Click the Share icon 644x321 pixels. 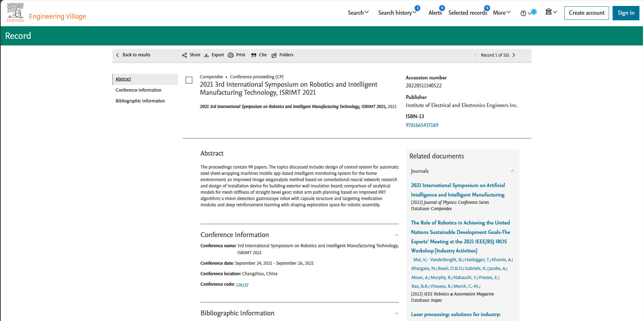click(x=184, y=55)
